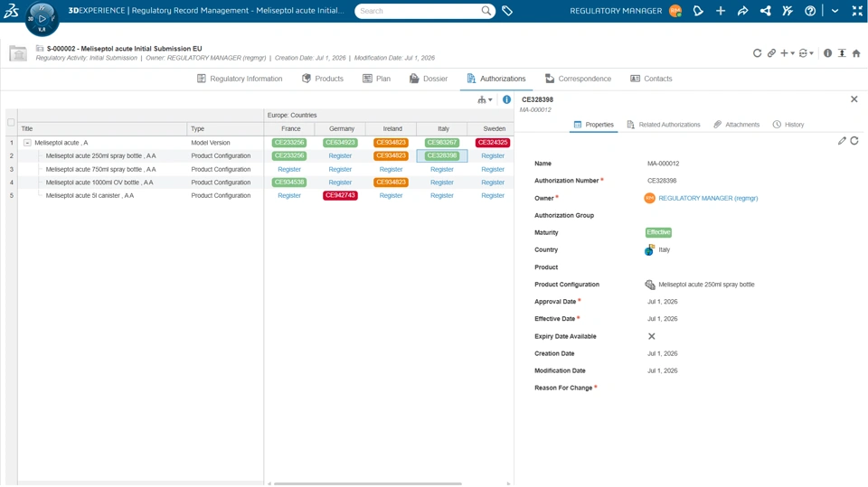868x487 pixels.
Task: Exit full screen with arrows icon
Action: pyautogui.click(x=857, y=11)
